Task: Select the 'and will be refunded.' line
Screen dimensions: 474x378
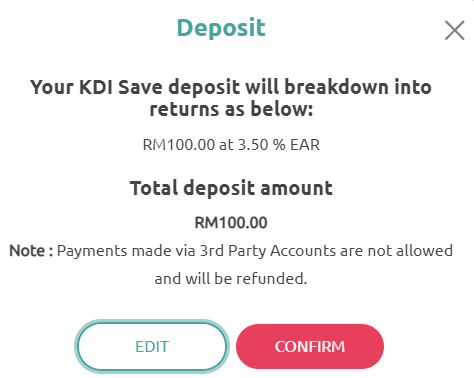Action: (x=231, y=279)
